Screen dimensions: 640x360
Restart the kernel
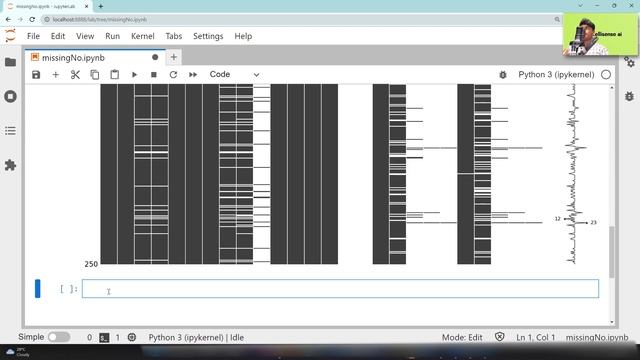coord(173,75)
